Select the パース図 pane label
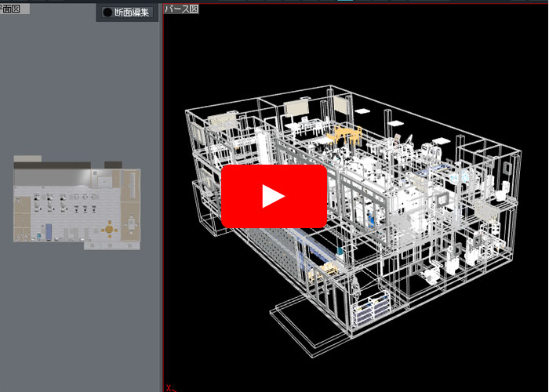The width and height of the screenshot is (549, 392). [x=181, y=9]
